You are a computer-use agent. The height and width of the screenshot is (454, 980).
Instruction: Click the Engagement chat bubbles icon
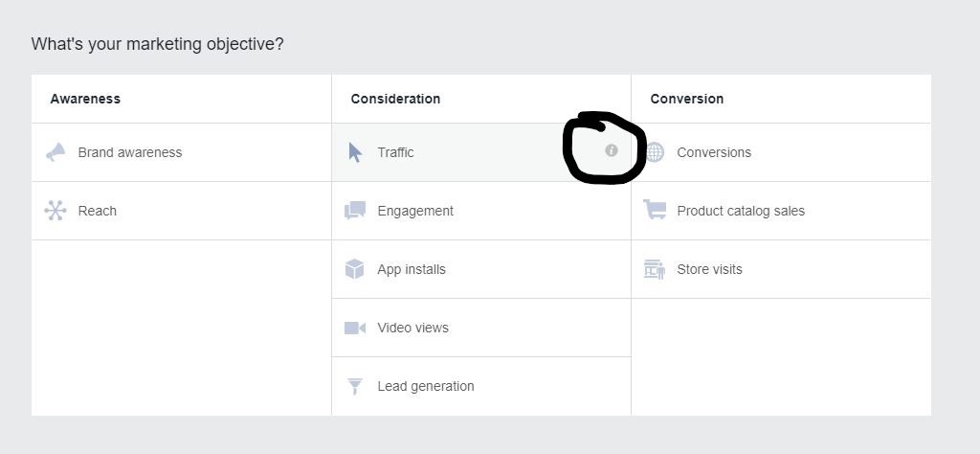(x=355, y=211)
